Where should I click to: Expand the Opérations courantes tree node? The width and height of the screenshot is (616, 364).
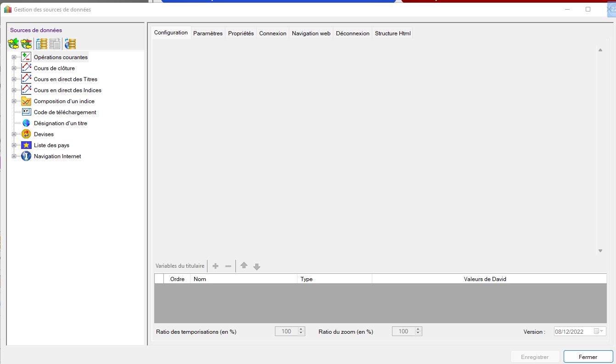tap(14, 57)
